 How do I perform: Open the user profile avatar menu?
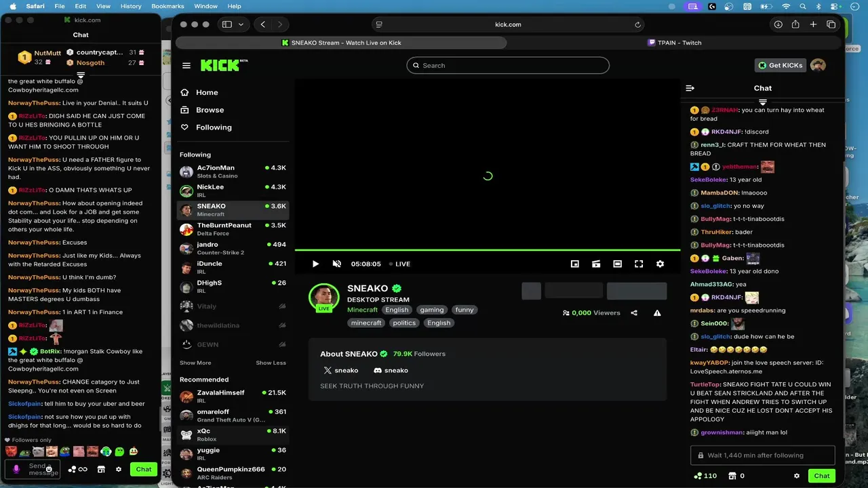click(818, 65)
